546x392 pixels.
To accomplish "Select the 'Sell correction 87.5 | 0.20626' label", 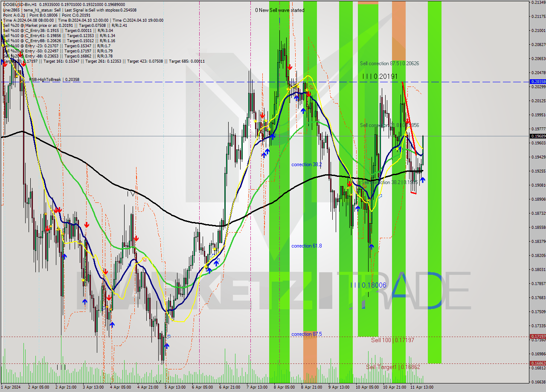I will 389,63.
